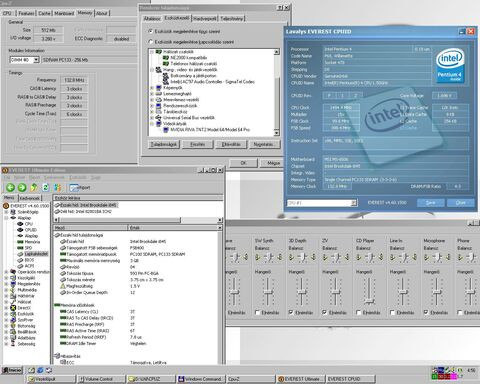Click 3D Depth balance slider

tap(302, 257)
